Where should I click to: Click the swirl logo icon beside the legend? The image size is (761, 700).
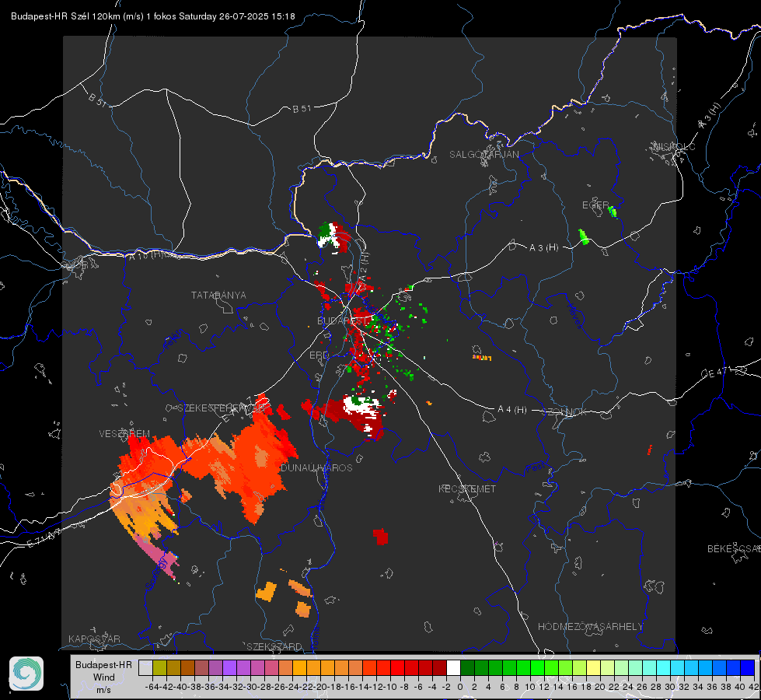[26, 674]
